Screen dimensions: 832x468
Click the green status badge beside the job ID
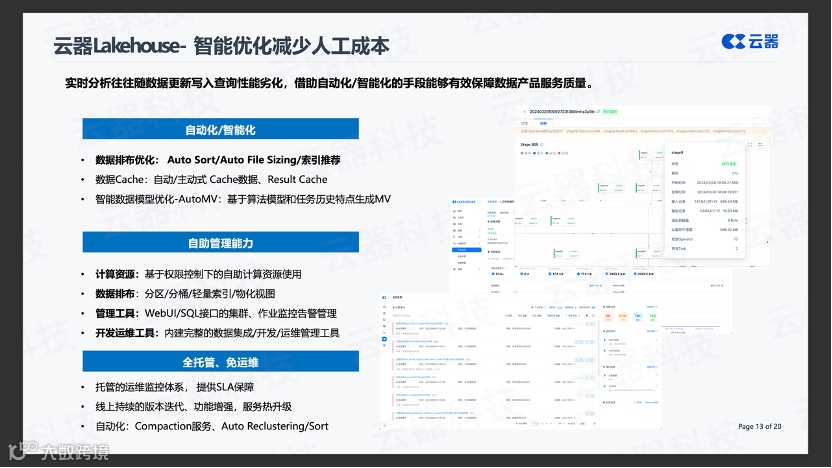tap(610, 112)
